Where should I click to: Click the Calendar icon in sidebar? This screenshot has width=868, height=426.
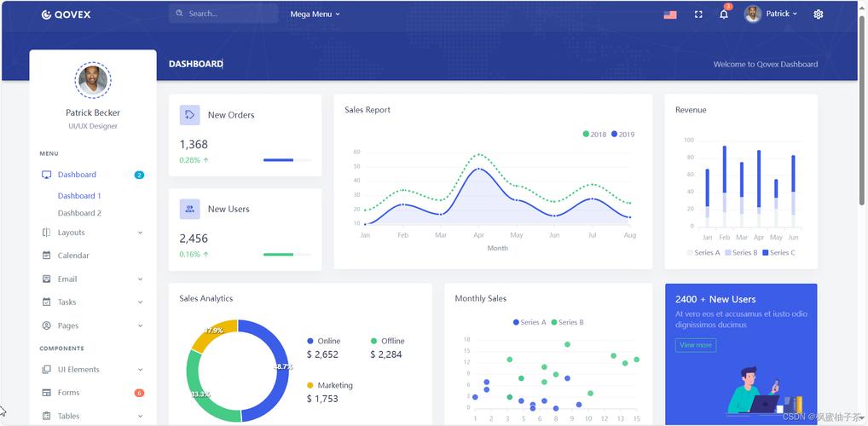pos(47,256)
